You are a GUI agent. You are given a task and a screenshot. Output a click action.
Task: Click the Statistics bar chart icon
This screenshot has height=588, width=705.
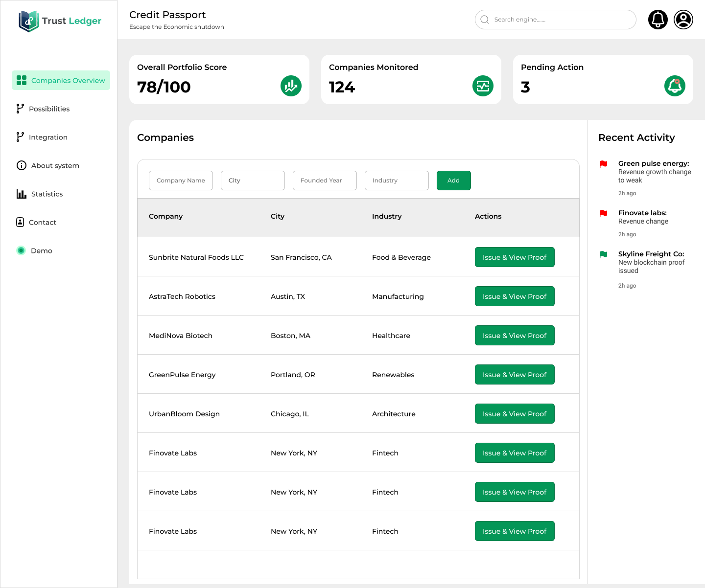(22, 194)
